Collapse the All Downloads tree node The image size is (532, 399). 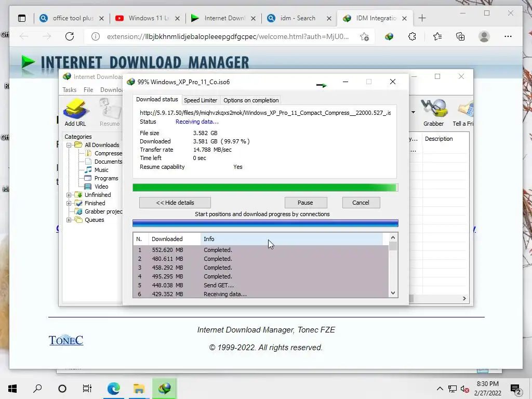[x=69, y=145]
